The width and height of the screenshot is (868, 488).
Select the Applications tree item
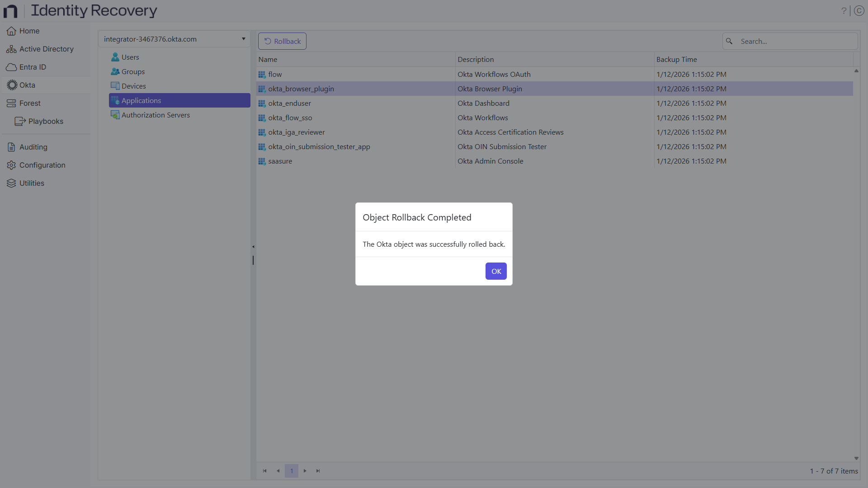[142, 100]
